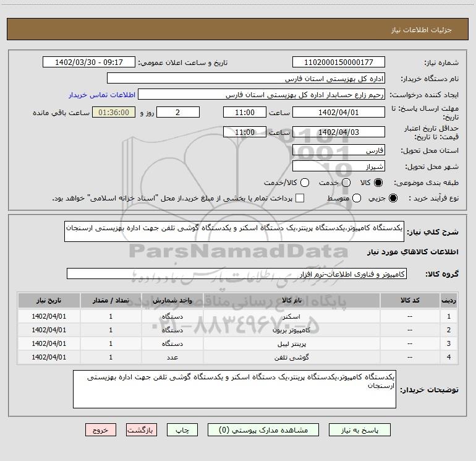Image resolution: width=476 pixels, height=461 pixels.
Task: Click the ردیف column header
Action: (449, 301)
